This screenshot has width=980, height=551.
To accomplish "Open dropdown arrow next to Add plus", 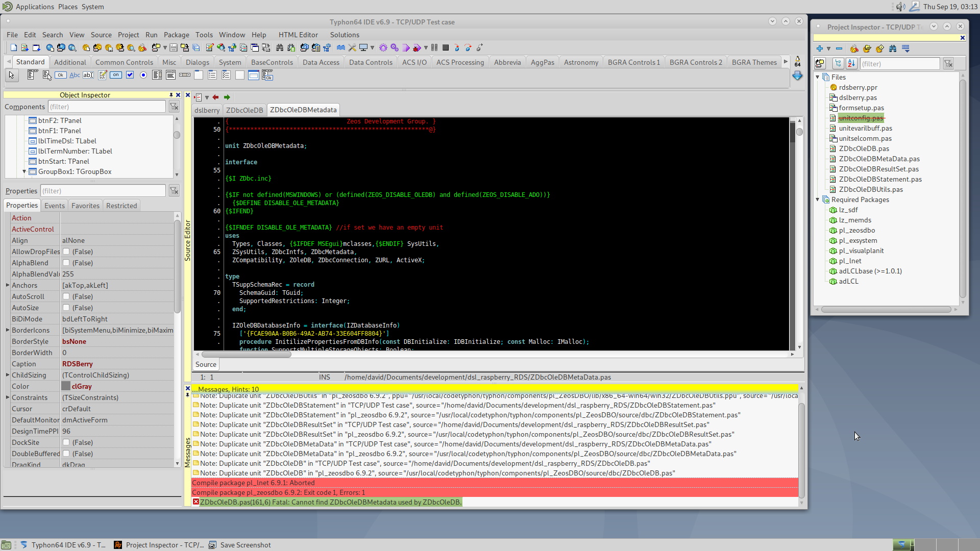I will (828, 49).
